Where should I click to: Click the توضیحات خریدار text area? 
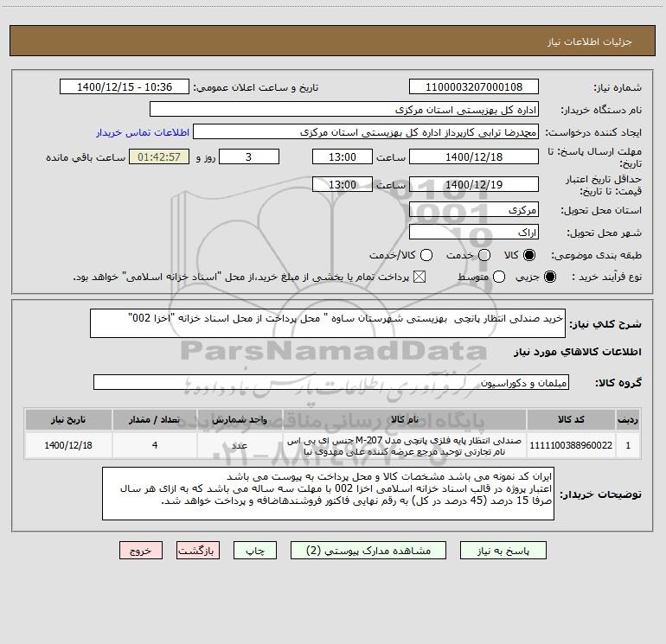[329, 494]
